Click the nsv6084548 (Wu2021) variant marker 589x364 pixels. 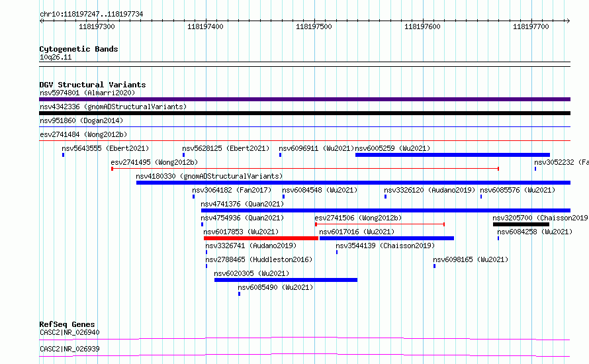[x=283, y=197]
